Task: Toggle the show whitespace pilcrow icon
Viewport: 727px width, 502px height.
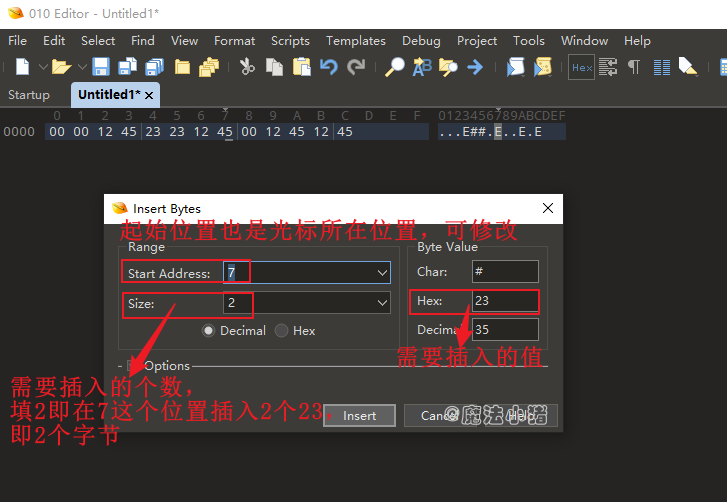Action: point(634,67)
